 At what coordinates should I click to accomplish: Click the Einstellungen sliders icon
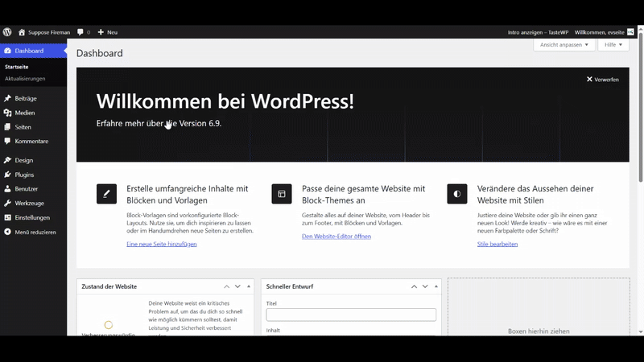(x=7, y=217)
